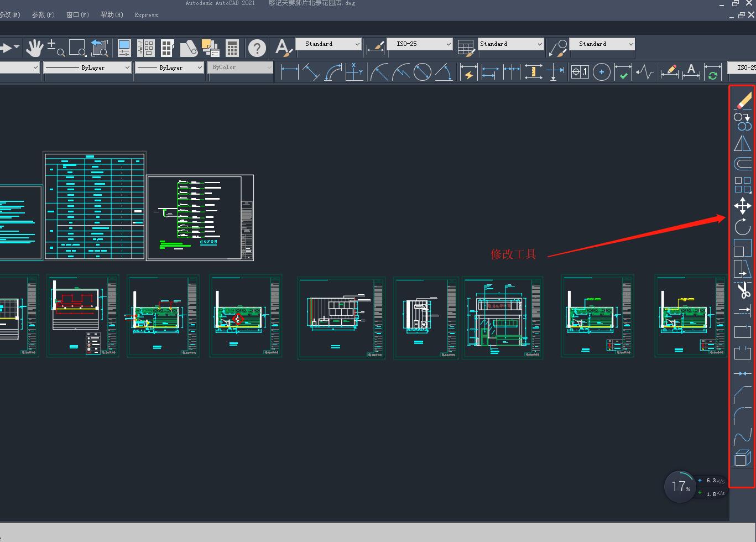Click the Linear dimension tool

coord(289,72)
